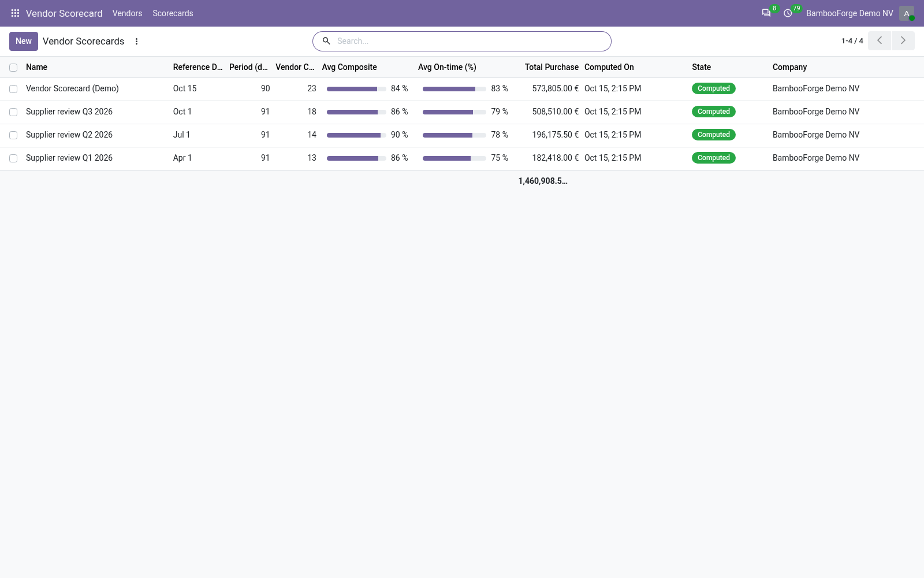The width and height of the screenshot is (924, 578).
Task: Open the Supplier review Q3 2026 record
Action: [x=69, y=112]
